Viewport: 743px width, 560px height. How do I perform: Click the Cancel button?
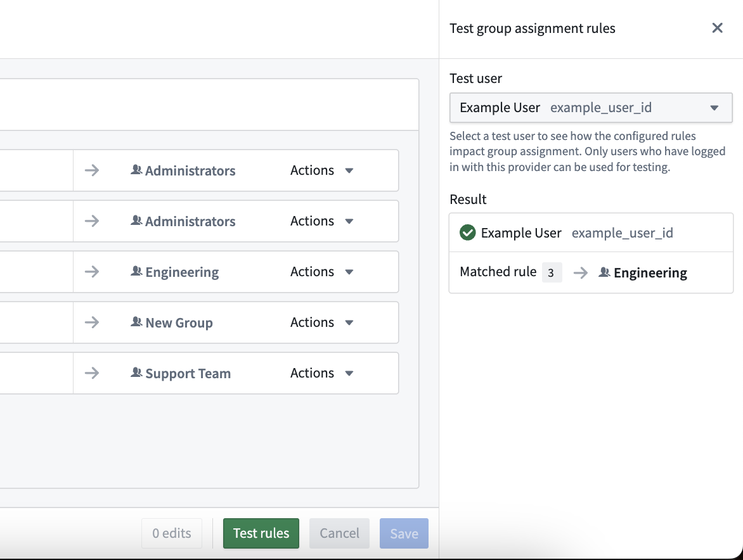pos(339,533)
